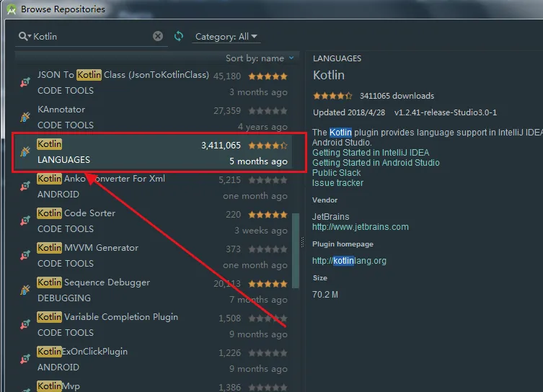The width and height of the screenshot is (543, 392).
Task: Click the Kotlin Variable Completion plugin icon
Action: 25,324
